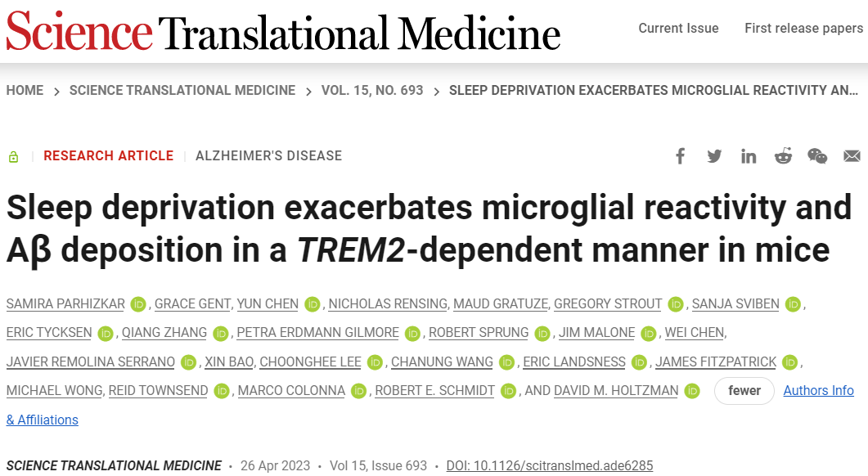The image size is (868, 476).
Task: Share article on Facebook
Action: tap(680, 156)
